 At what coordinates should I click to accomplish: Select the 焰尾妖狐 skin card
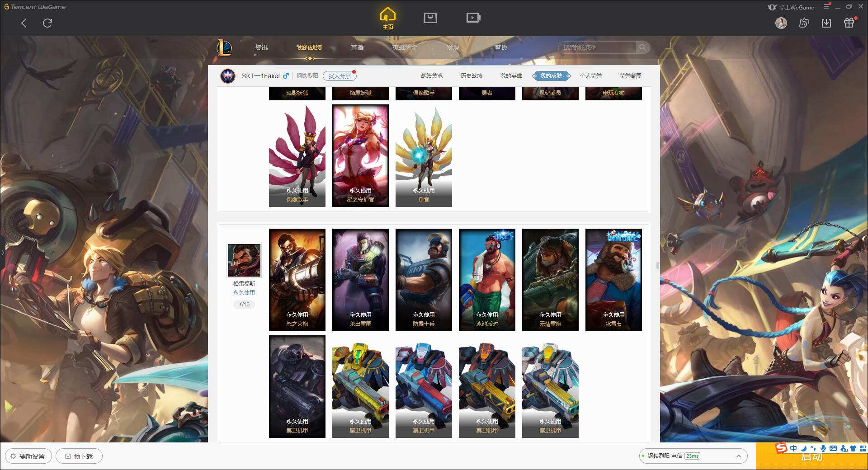pyautogui.click(x=360, y=93)
